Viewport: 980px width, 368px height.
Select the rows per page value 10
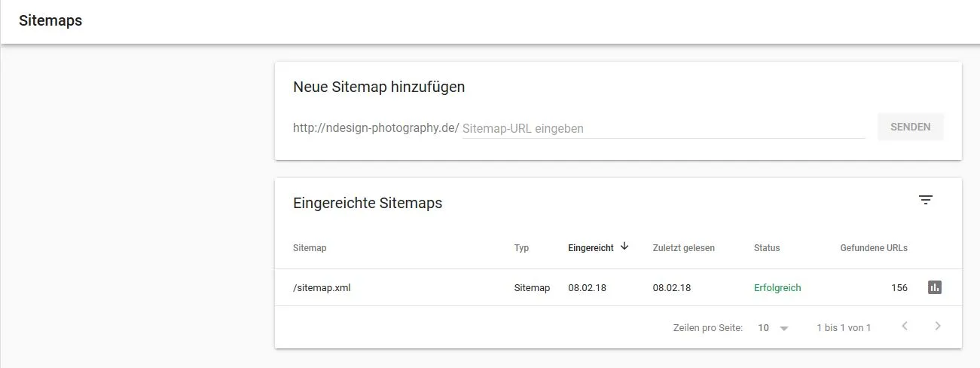click(764, 328)
